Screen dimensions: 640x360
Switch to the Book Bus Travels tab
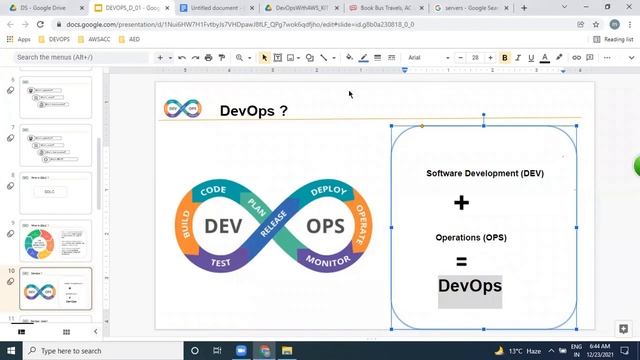coord(387,8)
